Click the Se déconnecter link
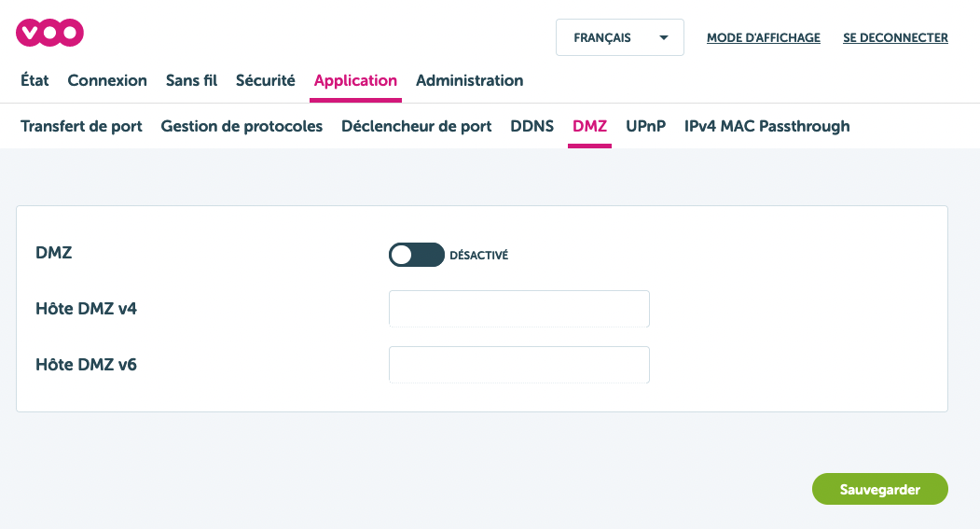This screenshot has height=529, width=980. pyautogui.click(x=895, y=38)
